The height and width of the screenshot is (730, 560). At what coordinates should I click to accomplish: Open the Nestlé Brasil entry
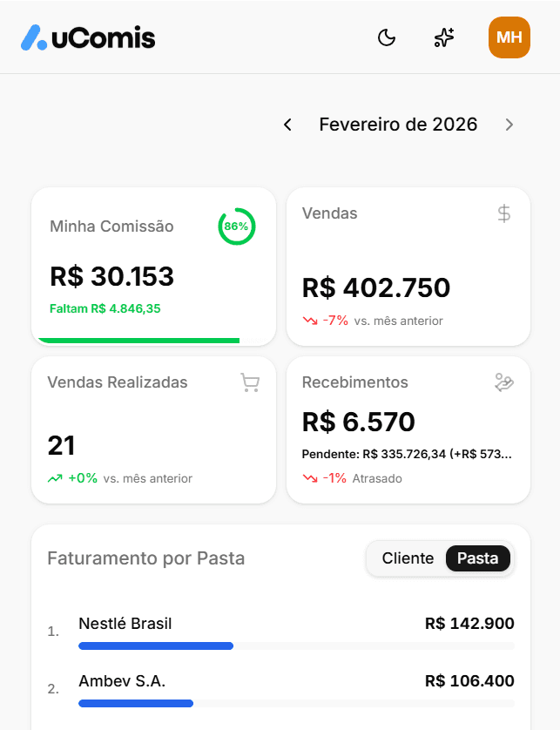pos(126,624)
